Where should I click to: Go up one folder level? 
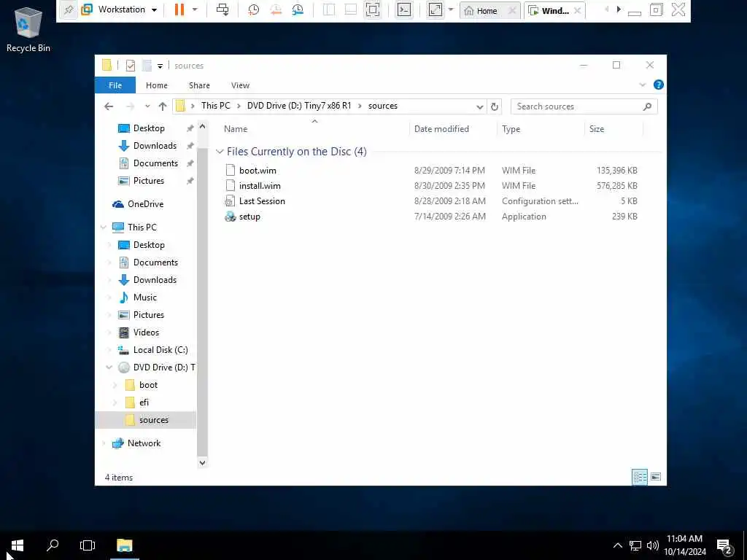click(163, 106)
